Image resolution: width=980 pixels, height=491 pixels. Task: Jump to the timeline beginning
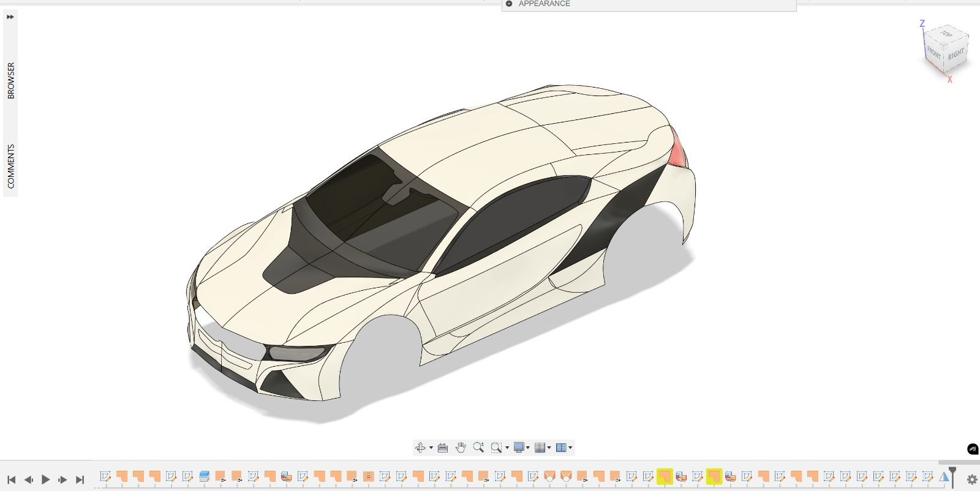click(11, 479)
